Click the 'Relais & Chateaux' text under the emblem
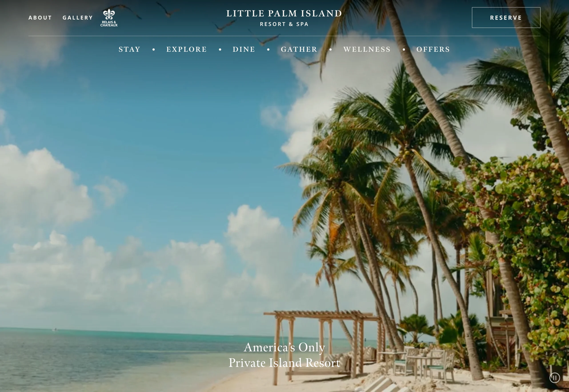Screen dimensions: 569x392 (x=109, y=24)
